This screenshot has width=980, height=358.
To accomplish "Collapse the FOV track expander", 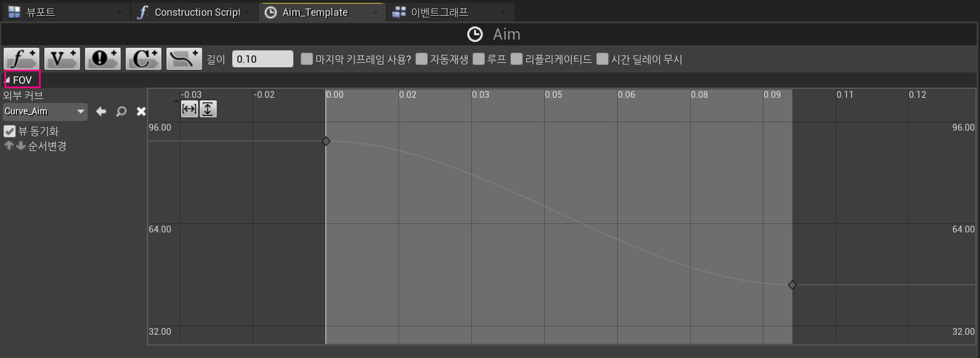I will (7, 80).
